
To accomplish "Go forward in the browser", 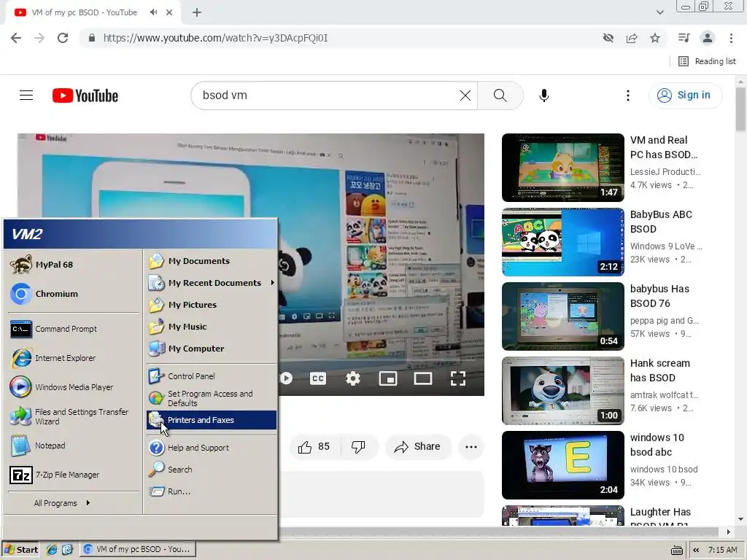I will 39,38.
